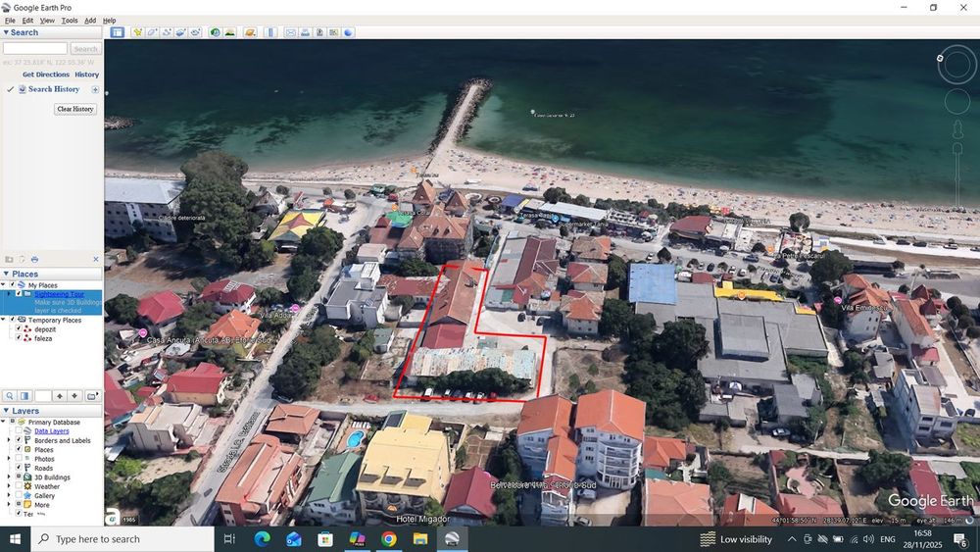The height and width of the screenshot is (552, 980).
Task: Add a new placemark with the pin icon
Action: (x=137, y=32)
